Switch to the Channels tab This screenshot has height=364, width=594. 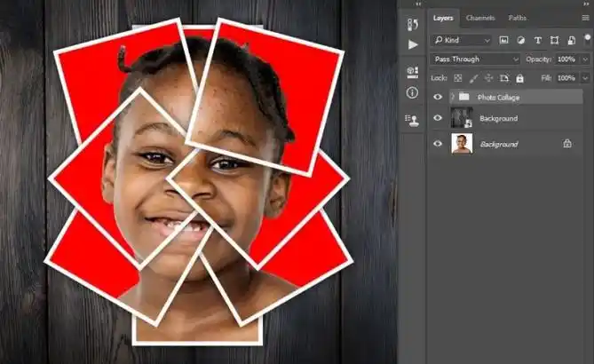tap(480, 18)
